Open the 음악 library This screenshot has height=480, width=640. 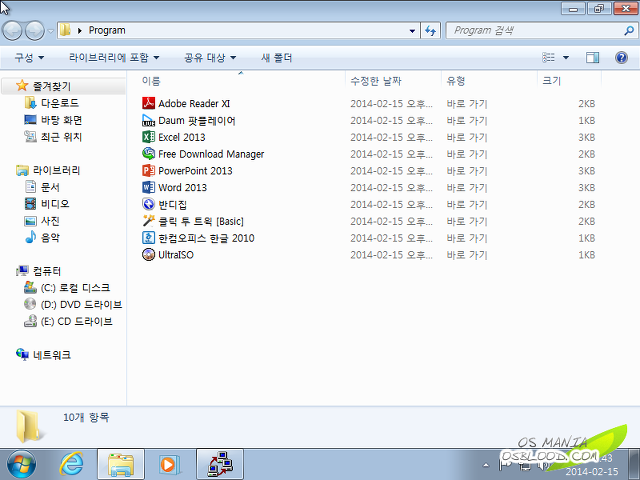pos(50,238)
